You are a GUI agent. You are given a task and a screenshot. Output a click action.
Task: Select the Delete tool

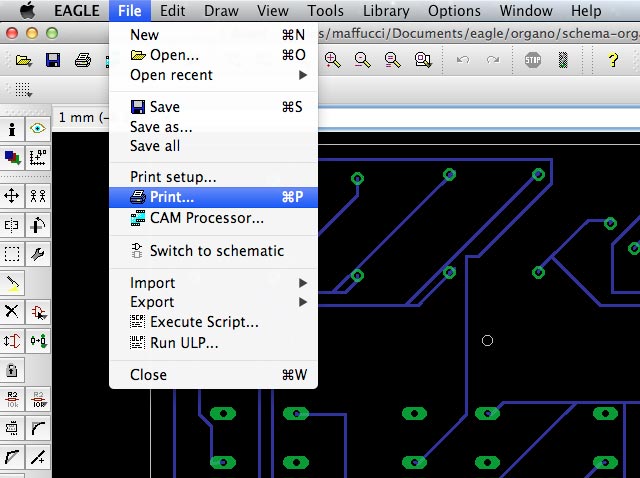point(12,311)
